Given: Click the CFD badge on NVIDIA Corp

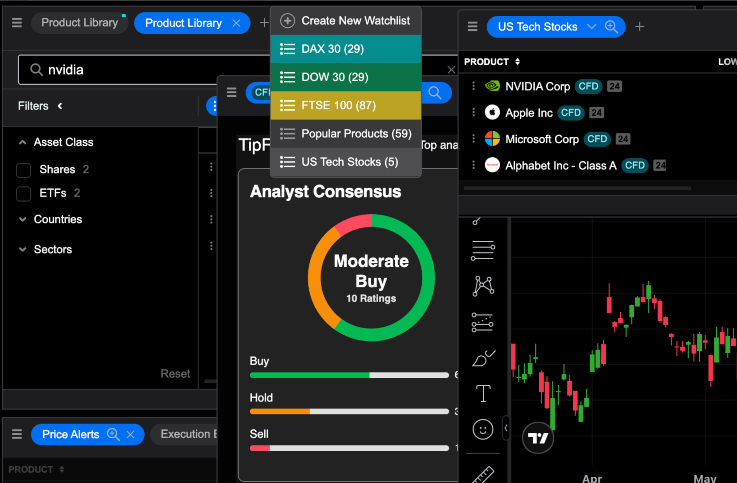Looking at the screenshot, I should (x=588, y=86).
